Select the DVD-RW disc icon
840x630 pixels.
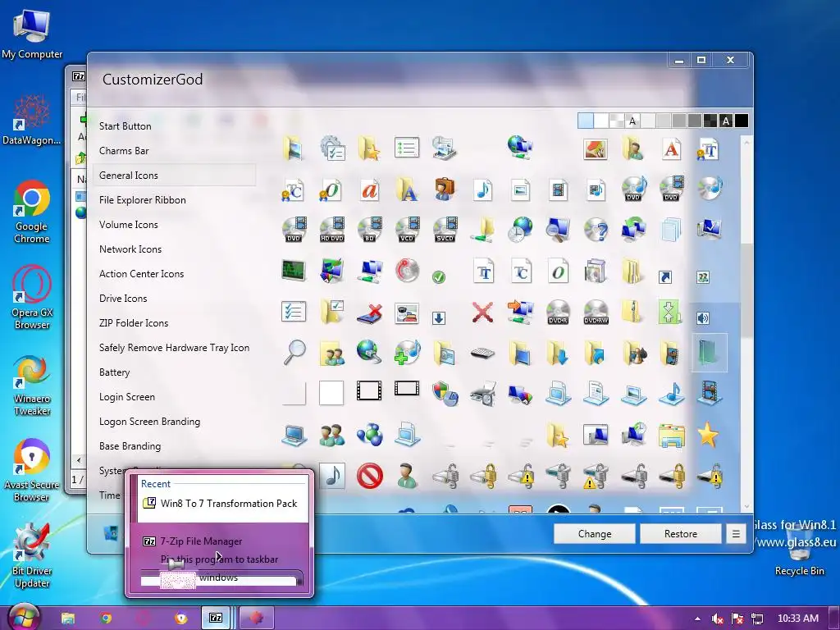pos(596,312)
